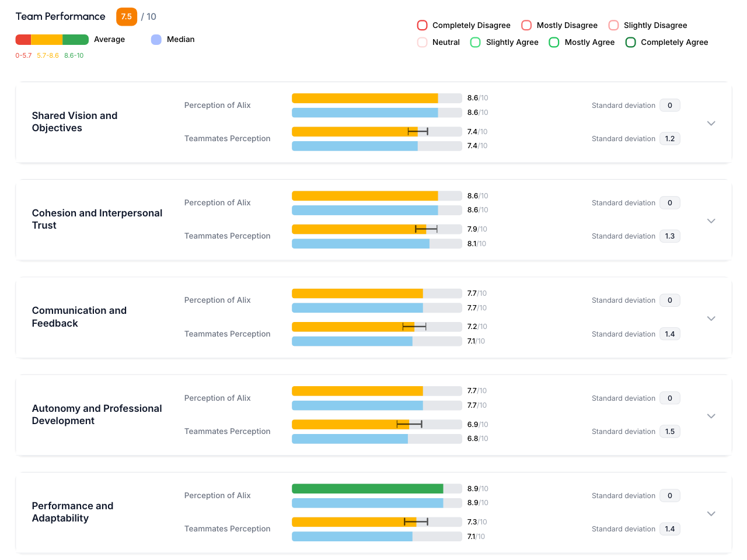Expand the Performance and Adaptability row

[x=711, y=513]
